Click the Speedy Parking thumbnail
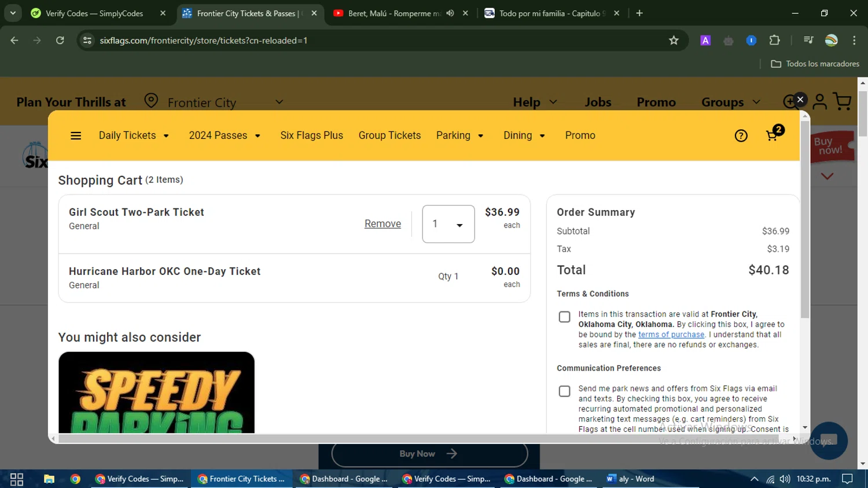The width and height of the screenshot is (868, 488). tap(156, 392)
